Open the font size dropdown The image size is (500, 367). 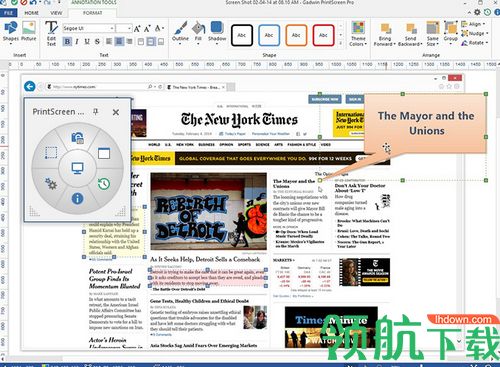click(130, 28)
